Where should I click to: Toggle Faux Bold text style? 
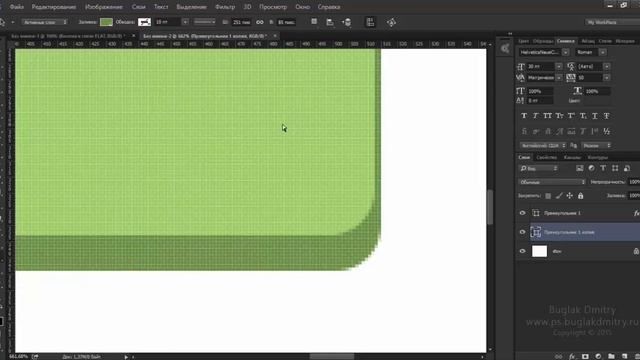tap(524, 116)
